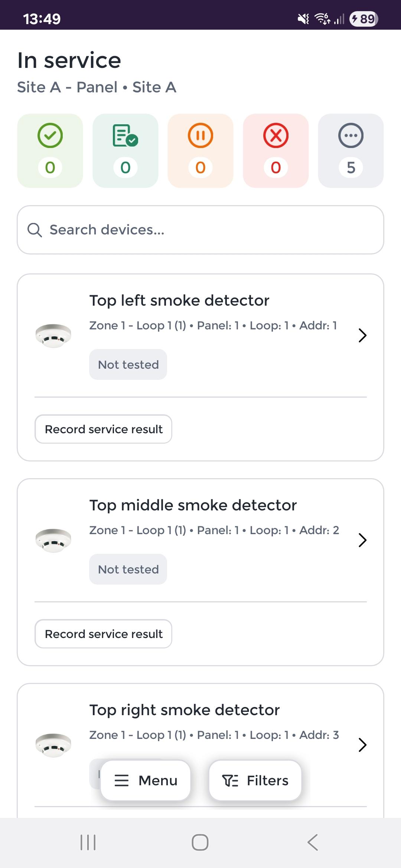Tap Android home navigation button
This screenshot has height=868, width=401.
tap(200, 842)
